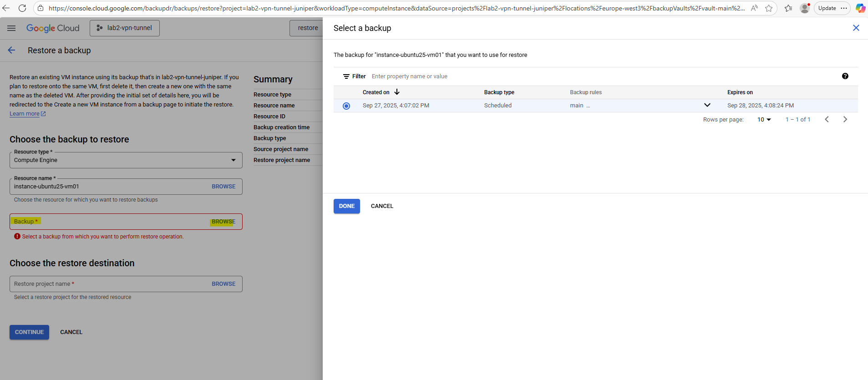The image size is (868, 380).
Task: Expand the main backup rules row
Action: click(707, 105)
